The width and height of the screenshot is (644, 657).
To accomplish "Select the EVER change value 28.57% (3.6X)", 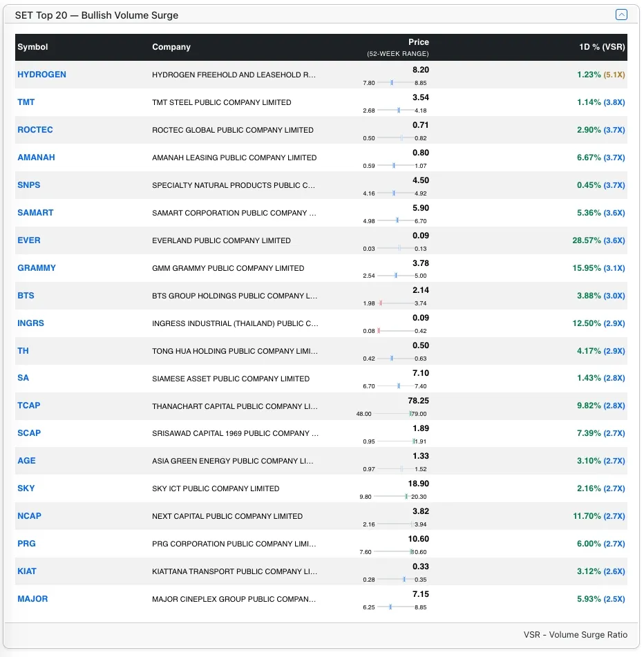I will click(x=598, y=240).
